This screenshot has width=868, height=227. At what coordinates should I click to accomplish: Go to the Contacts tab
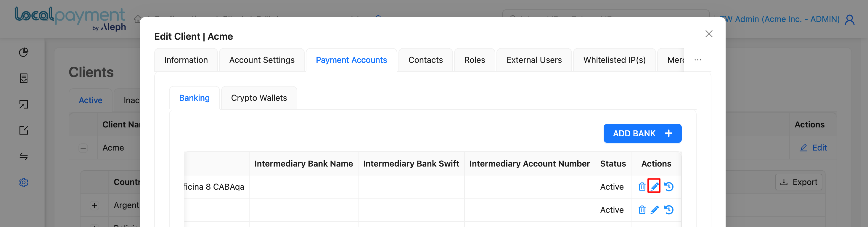pos(426,60)
